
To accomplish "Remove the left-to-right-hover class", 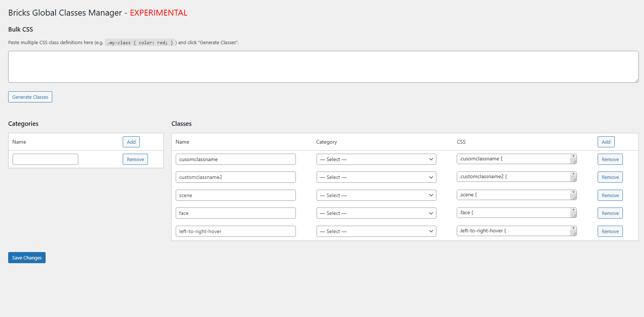I will (x=610, y=231).
